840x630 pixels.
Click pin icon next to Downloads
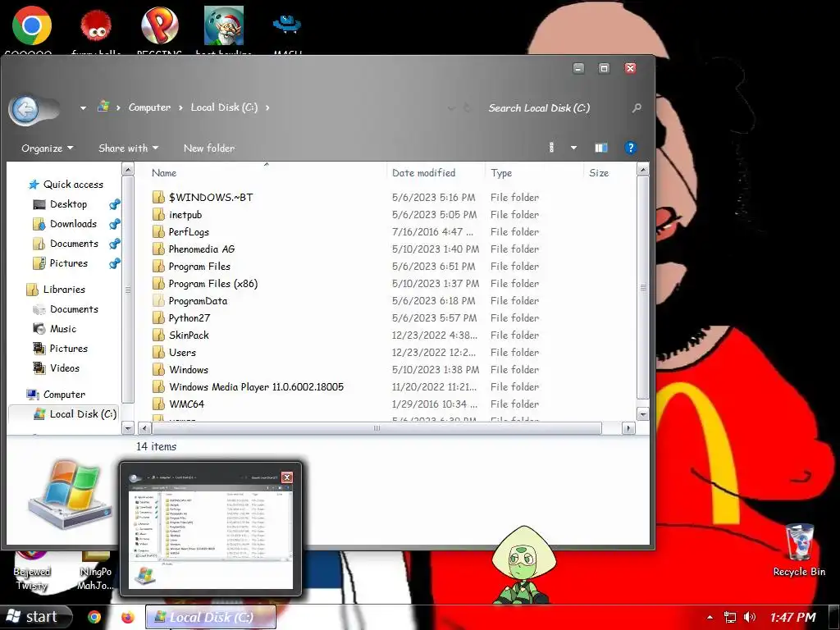[x=115, y=224]
